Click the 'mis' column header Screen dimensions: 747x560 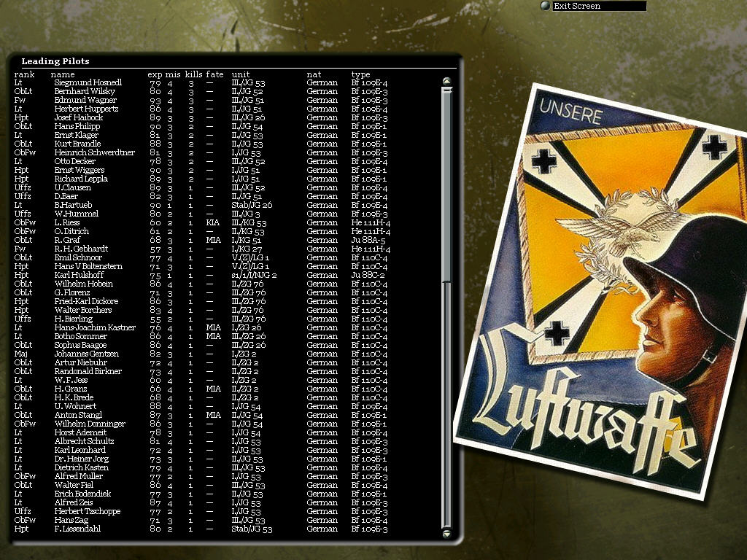coord(173,74)
